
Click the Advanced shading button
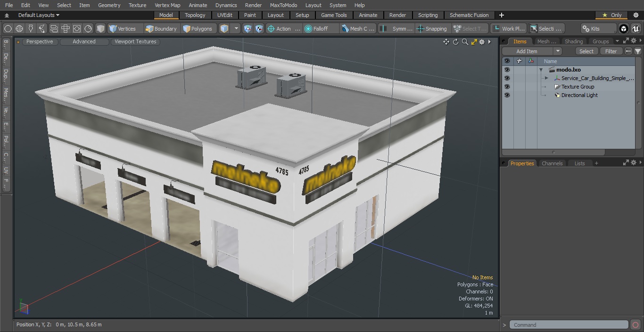click(84, 41)
